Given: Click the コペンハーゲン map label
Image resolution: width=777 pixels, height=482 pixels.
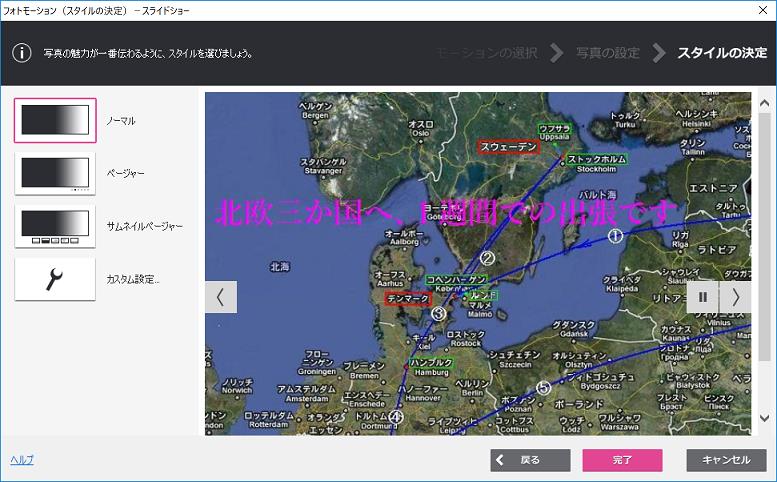Looking at the screenshot, I should (x=457, y=280).
